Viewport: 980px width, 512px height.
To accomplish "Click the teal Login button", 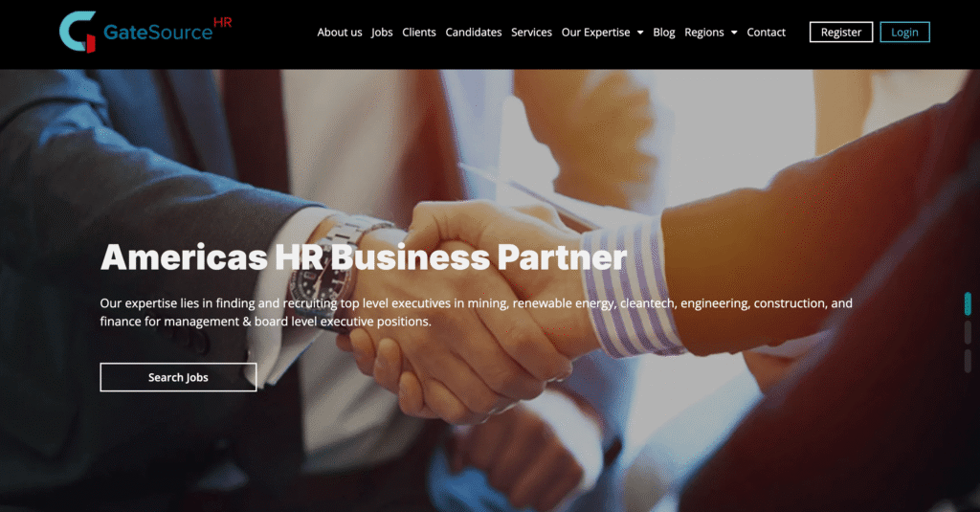I will tap(904, 32).
